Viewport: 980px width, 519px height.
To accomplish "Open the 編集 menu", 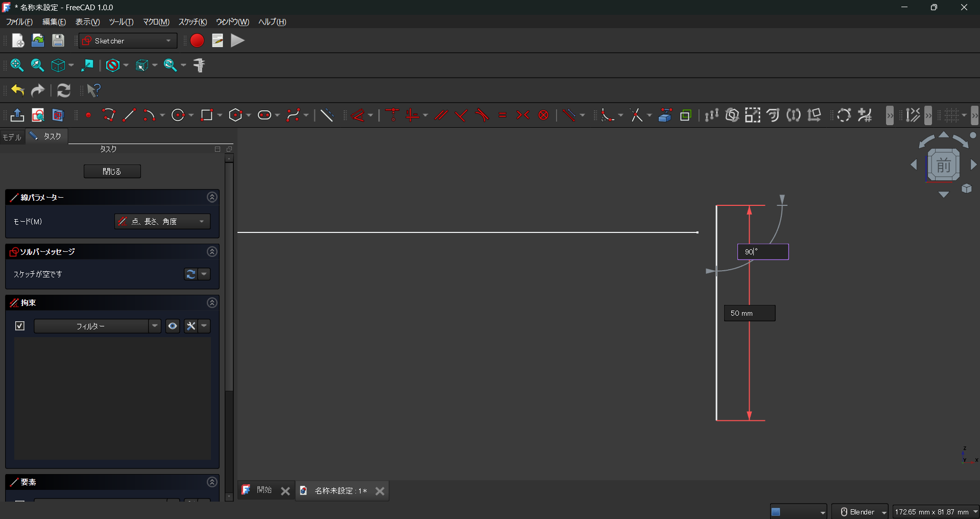I will pos(54,22).
